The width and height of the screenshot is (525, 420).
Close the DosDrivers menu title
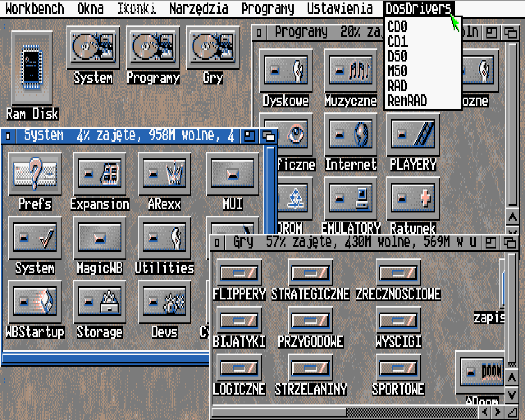[x=418, y=8]
